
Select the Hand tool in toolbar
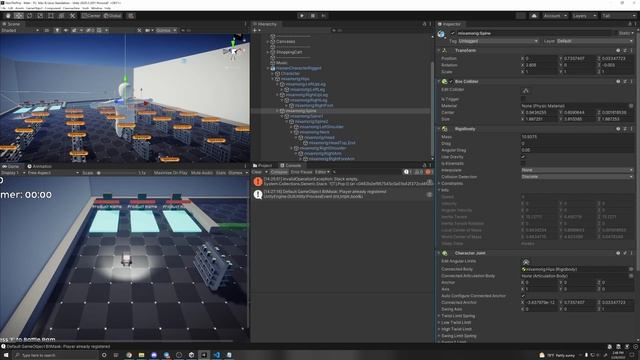click(x=8, y=16)
